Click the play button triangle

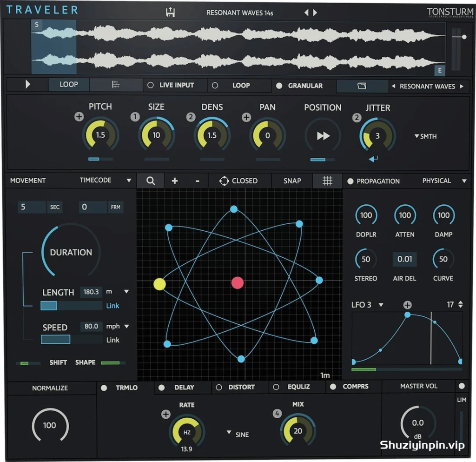click(x=27, y=84)
